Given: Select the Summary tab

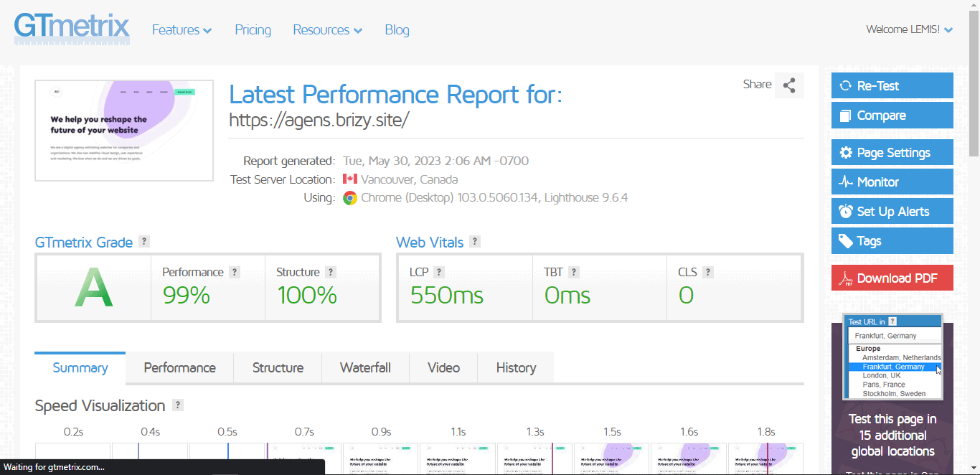Looking at the screenshot, I should coord(80,367).
